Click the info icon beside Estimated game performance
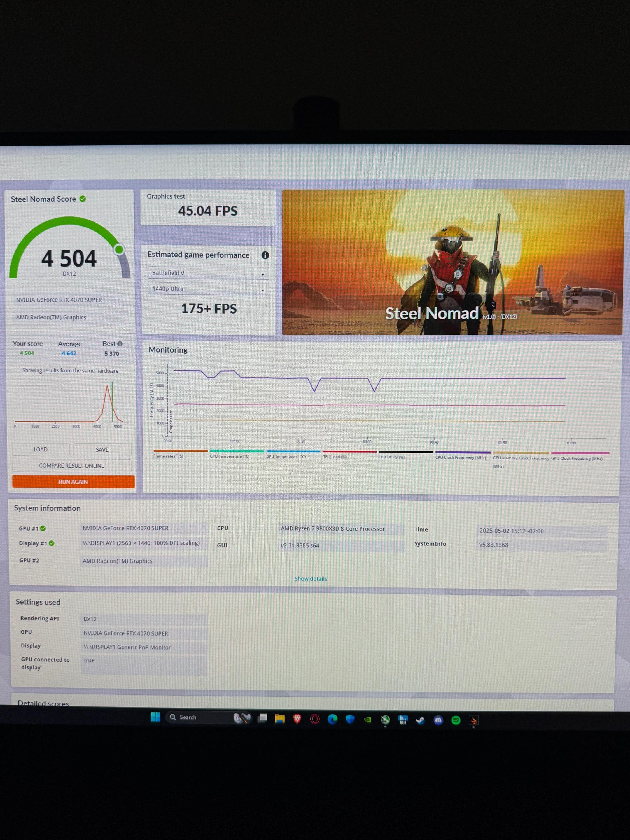This screenshot has height=840, width=630. (x=265, y=255)
